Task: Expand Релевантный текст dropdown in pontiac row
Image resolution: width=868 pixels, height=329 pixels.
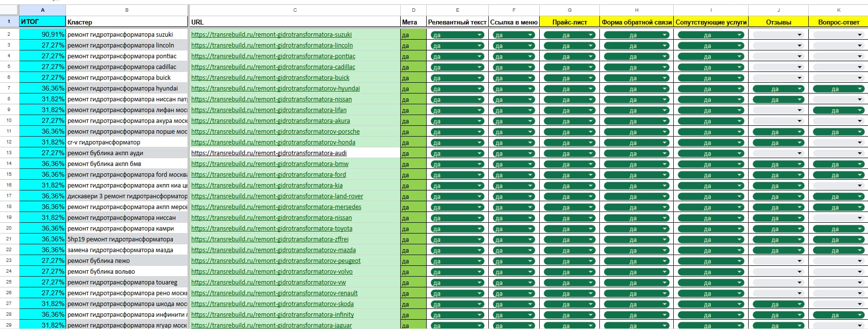Action: [457, 56]
